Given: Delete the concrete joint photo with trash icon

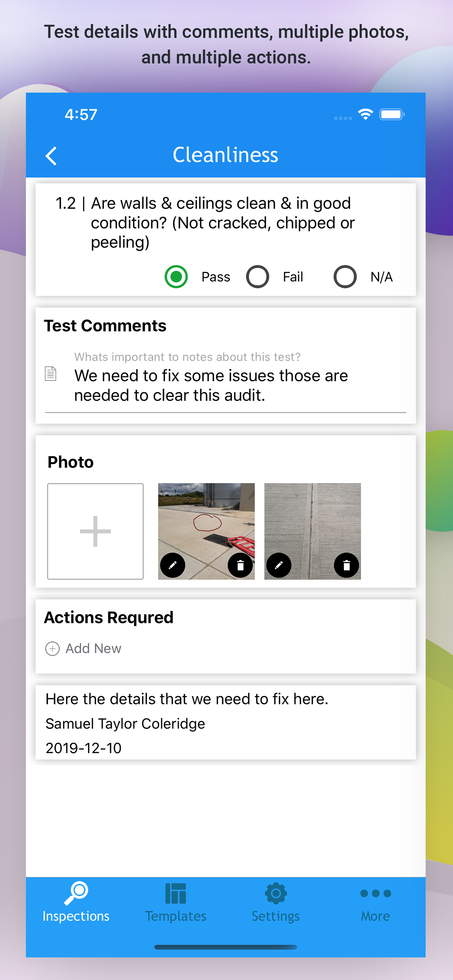Looking at the screenshot, I should tap(346, 565).
